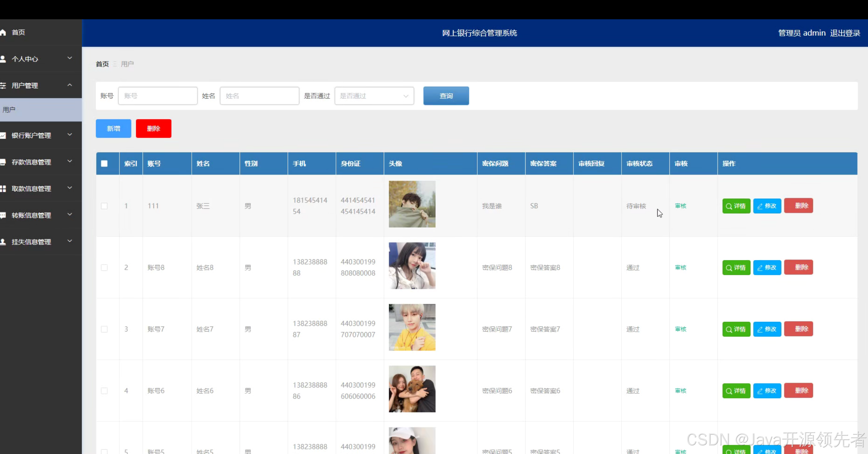Click the user icon beside 挂失信息管理
This screenshot has height=454, width=868.
coord(3,242)
